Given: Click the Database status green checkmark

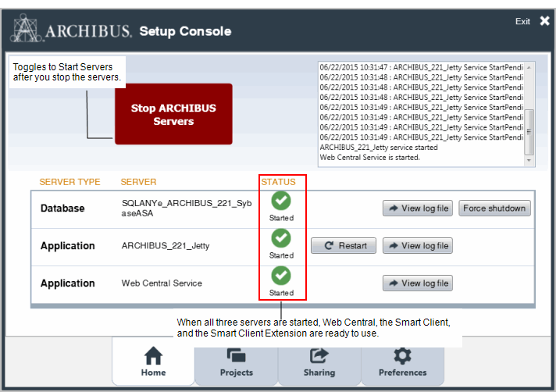Looking at the screenshot, I should 281,201.
